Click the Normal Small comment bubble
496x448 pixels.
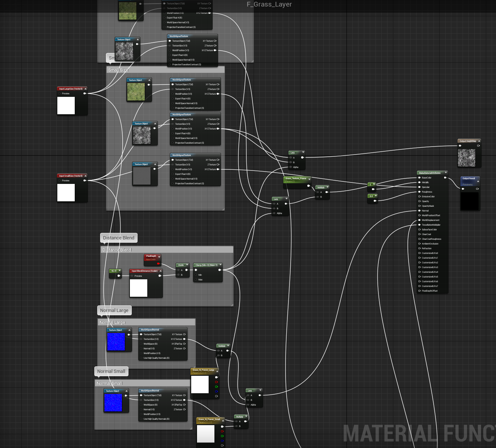click(x=111, y=371)
